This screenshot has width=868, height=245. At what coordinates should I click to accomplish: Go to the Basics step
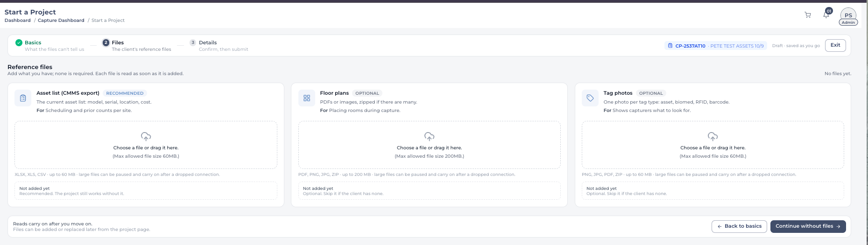(x=50, y=46)
